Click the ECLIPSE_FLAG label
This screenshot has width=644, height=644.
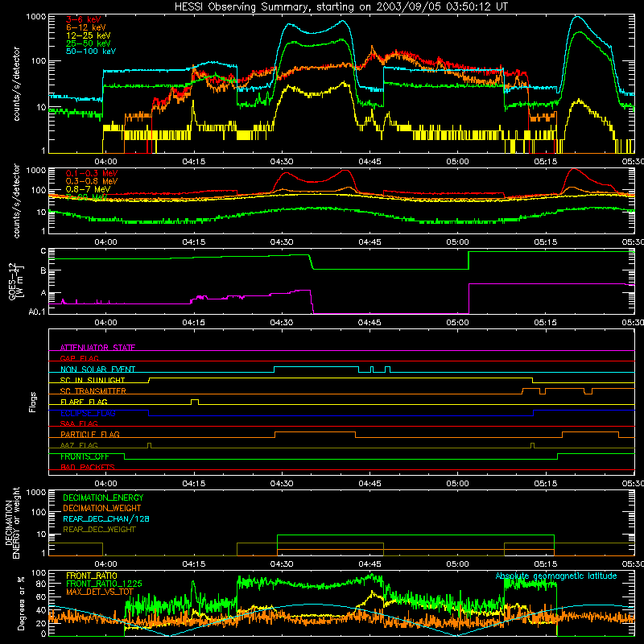(x=88, y=413)
